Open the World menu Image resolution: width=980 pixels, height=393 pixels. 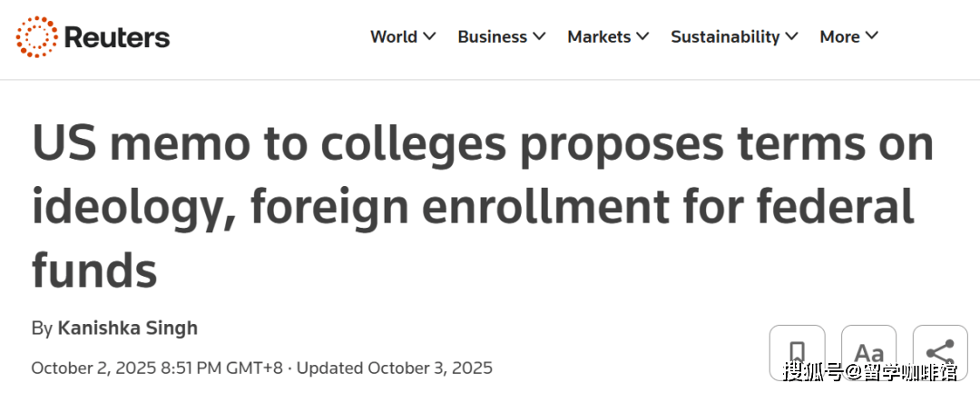point(394,37)
